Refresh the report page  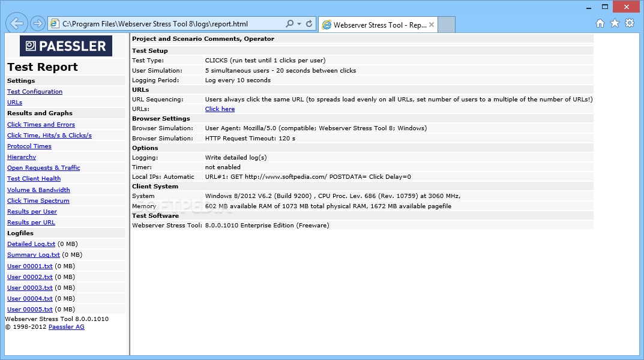[x=309, y=24]
